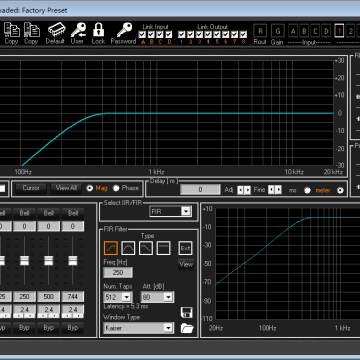This screenshot has width=360, height=360.
Task: Bypass the 500 band with Byp
Action: 49,328
